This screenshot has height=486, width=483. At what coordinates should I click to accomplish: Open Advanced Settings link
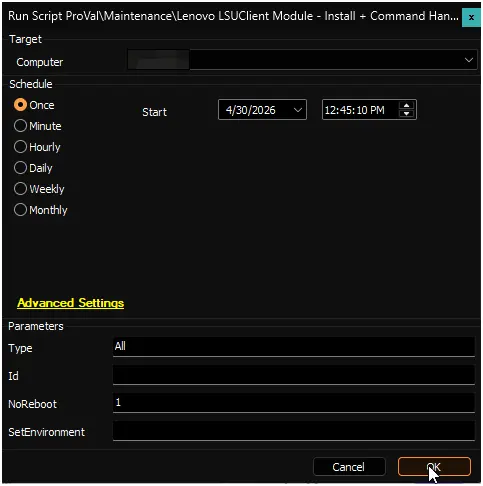coord(70,303)
